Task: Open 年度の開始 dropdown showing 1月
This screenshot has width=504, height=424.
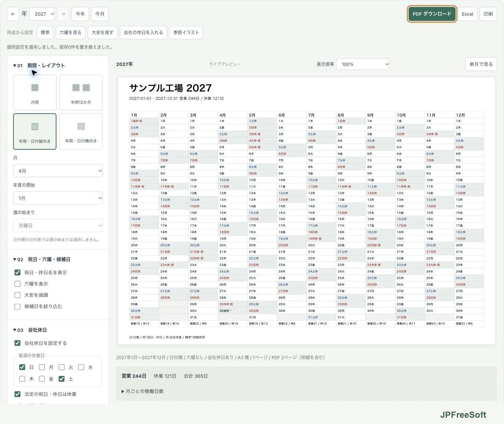Action: pyautogui.click(x=58, y=198)
